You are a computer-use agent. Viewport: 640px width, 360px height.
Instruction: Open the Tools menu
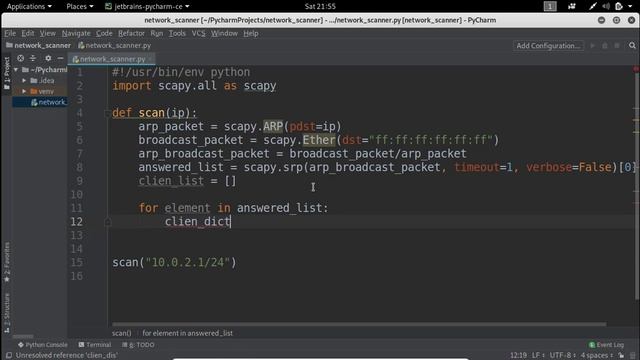click(177, 33)
